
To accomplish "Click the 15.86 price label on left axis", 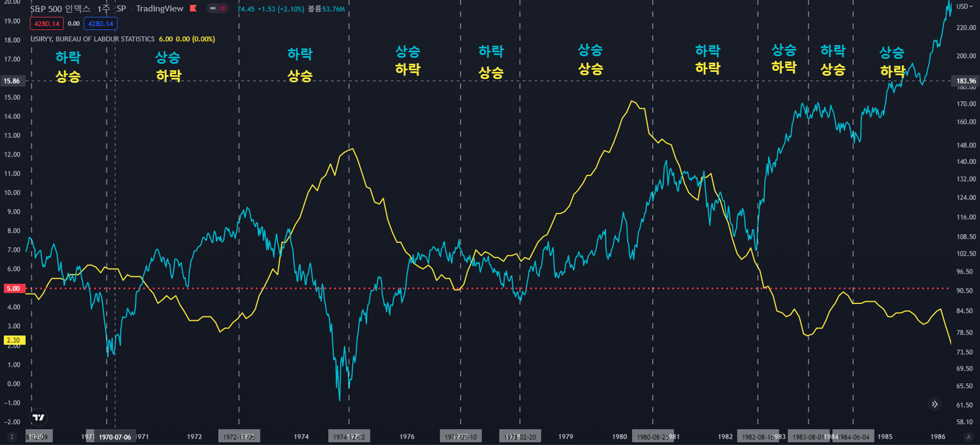I will coord(12,81).
